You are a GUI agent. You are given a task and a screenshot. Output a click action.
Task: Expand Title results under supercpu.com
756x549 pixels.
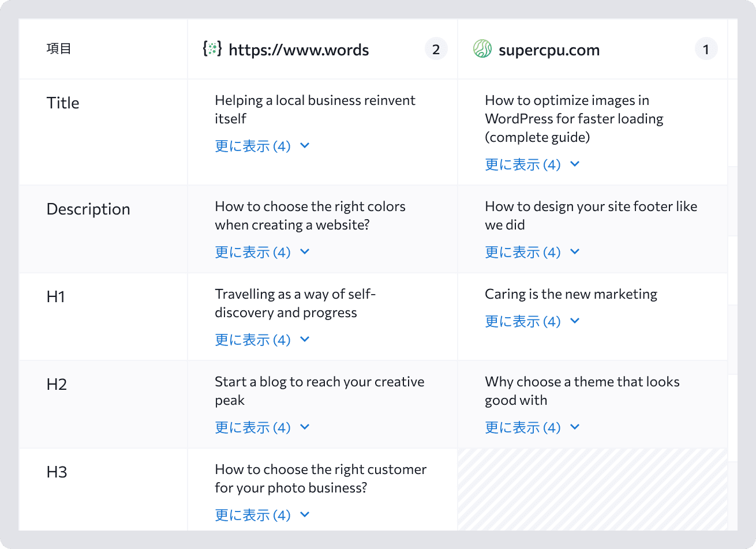coord(533,164)
